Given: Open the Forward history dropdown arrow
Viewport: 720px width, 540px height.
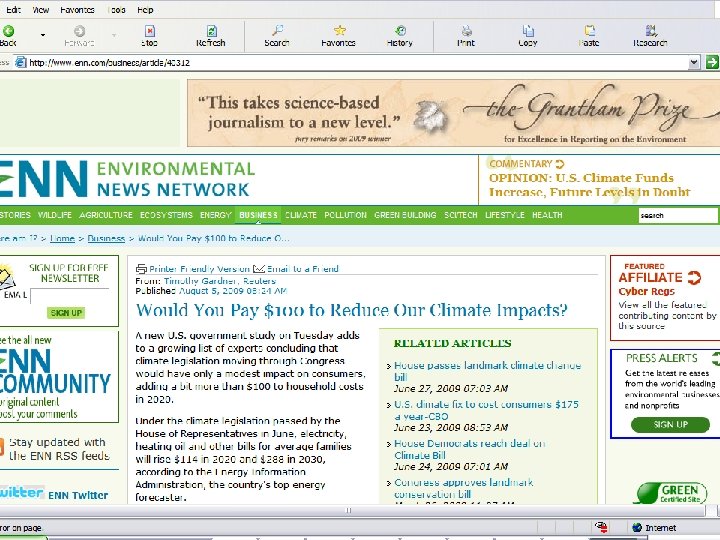Looking at the screenshot, I should point(114,35).
